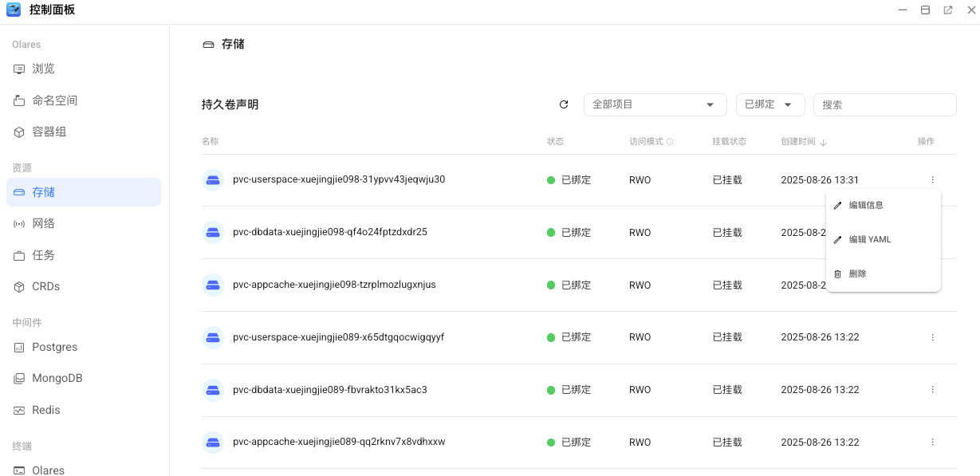Click the three-dot icon for pvc-userspace-xuejingjie098

click(932, 180)
